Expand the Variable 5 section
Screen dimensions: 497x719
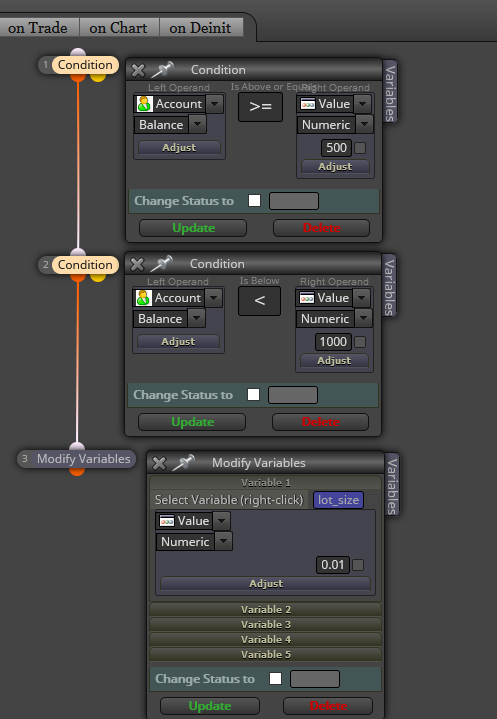click(266, 654)
